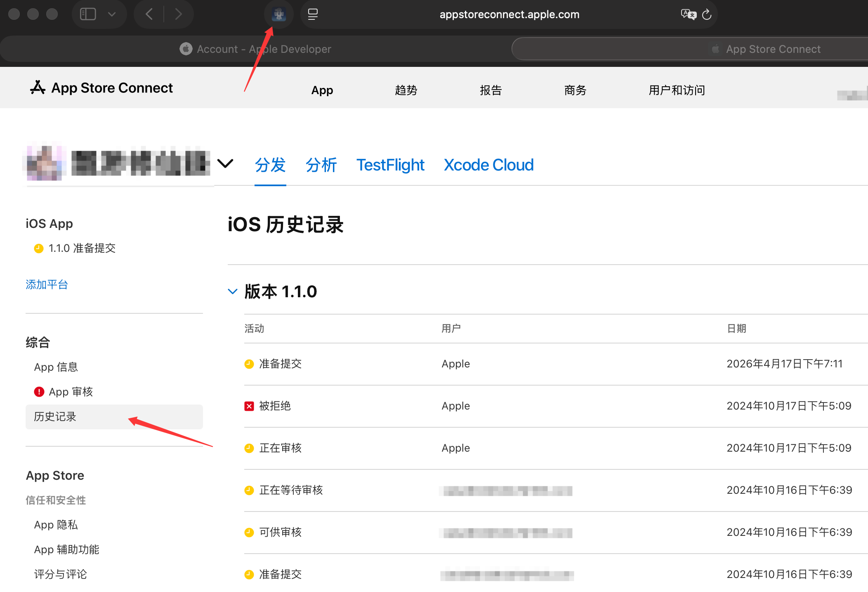
Task: Open App 隐私 in the sidebar
Action: (56, 525)
